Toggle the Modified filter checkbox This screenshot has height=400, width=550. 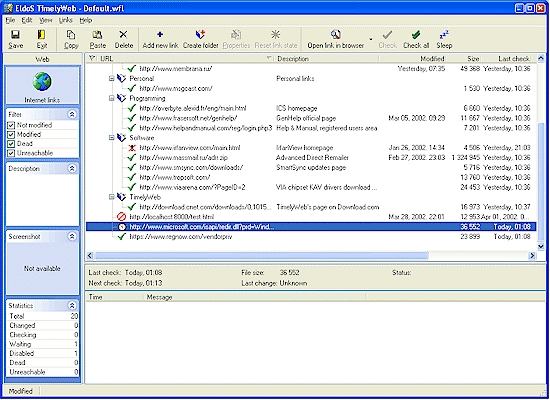click(11, 134)
